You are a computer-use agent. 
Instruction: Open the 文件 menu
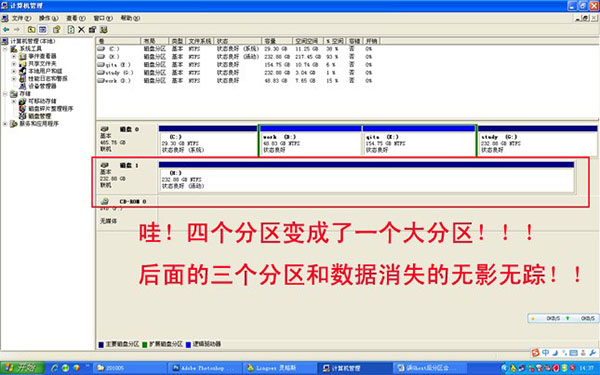[x=20, y=18]
